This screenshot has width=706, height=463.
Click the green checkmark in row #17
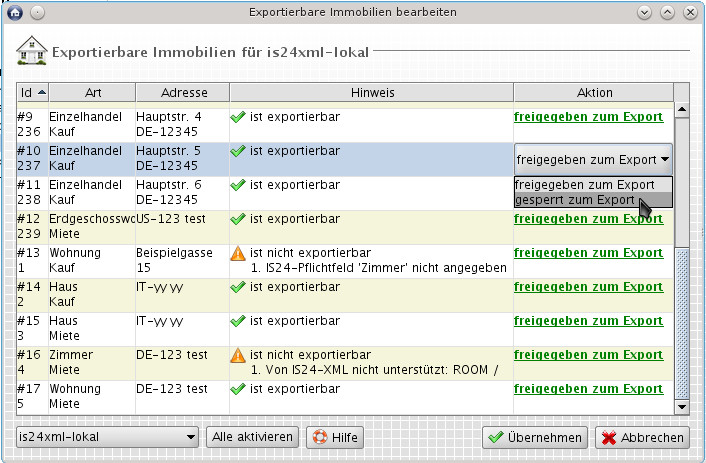[237, 389]
